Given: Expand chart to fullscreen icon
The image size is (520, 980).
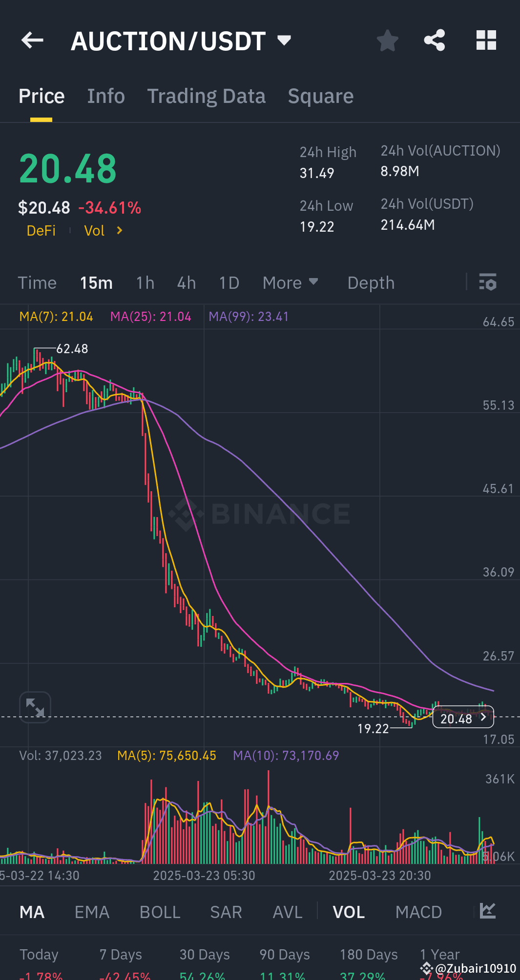Looking at the screenshot, I should [35, 707].
